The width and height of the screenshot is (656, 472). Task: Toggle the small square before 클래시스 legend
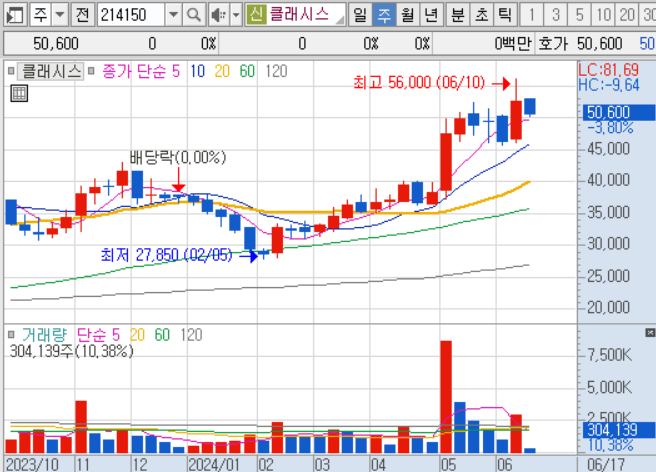[x=11, y=71]
